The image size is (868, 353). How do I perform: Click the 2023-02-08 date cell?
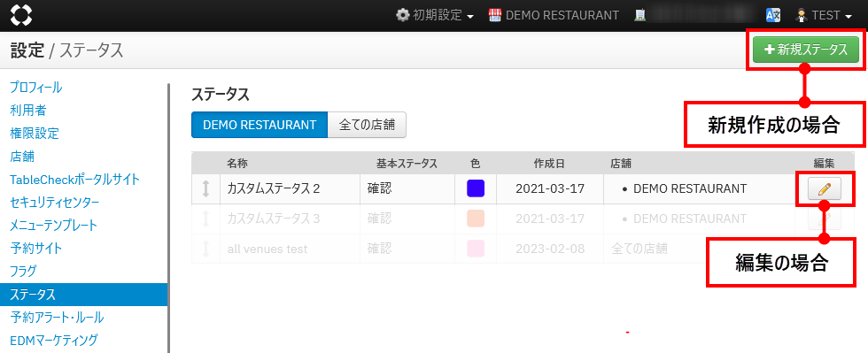click(x=550, y=249)
